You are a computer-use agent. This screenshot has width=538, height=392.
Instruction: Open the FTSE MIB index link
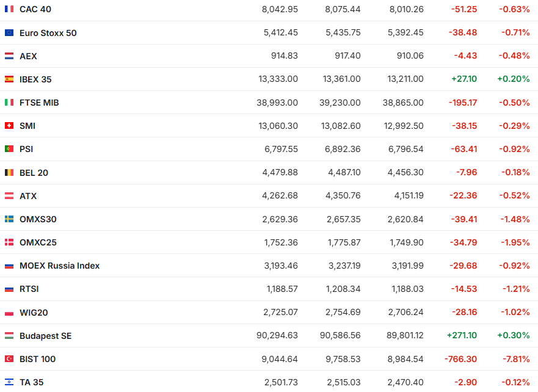click(39, 103)
